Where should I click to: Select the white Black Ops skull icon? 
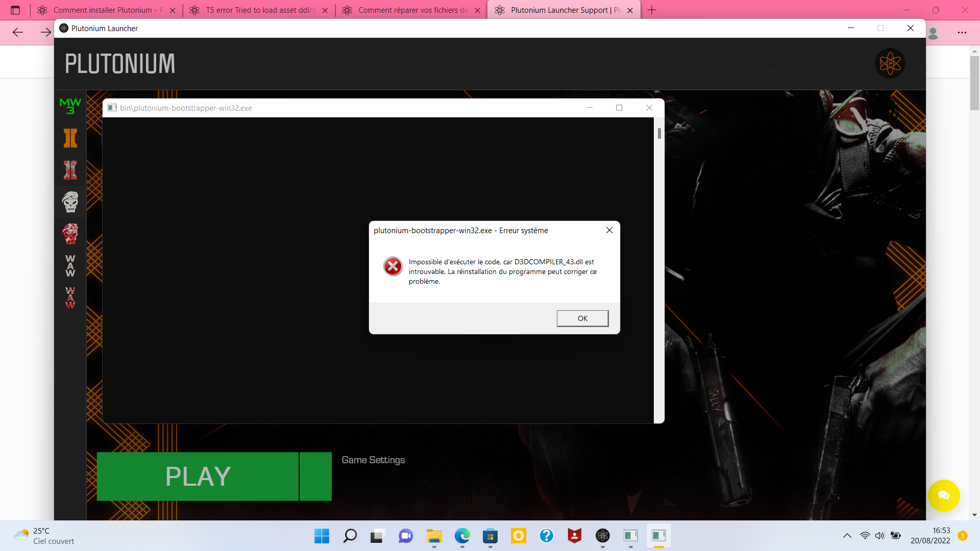pos(70,202)
